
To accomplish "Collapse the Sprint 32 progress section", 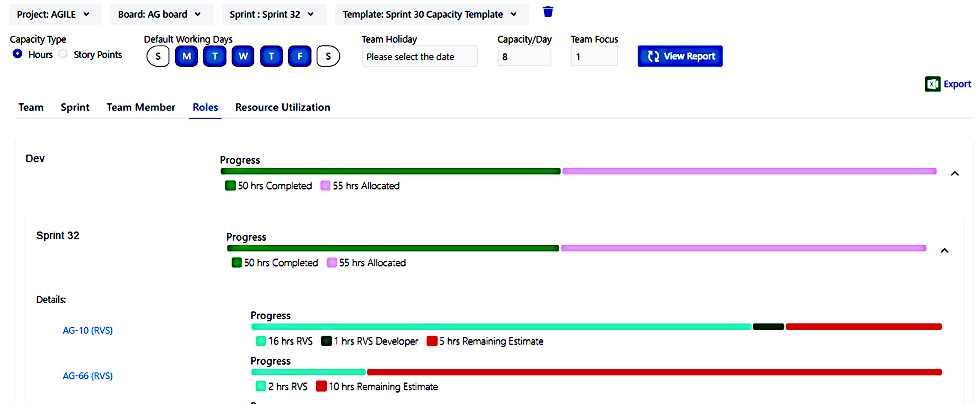I will pos(945,250).
